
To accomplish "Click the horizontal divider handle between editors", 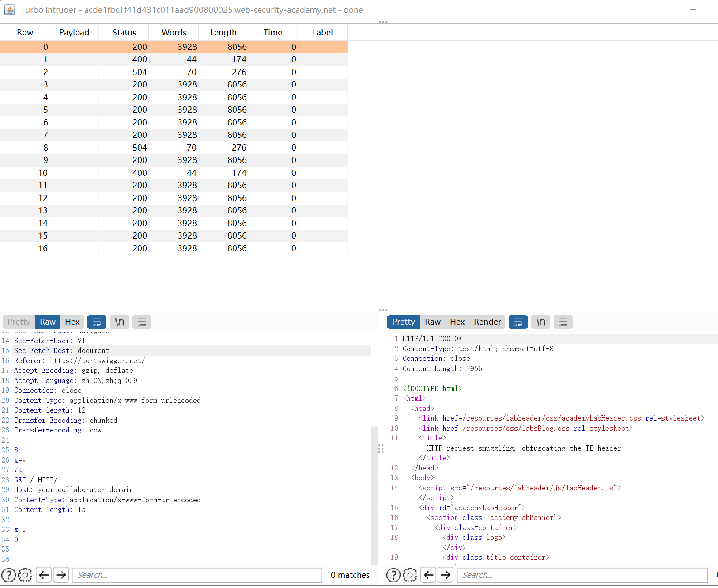I will click(381, 449).
